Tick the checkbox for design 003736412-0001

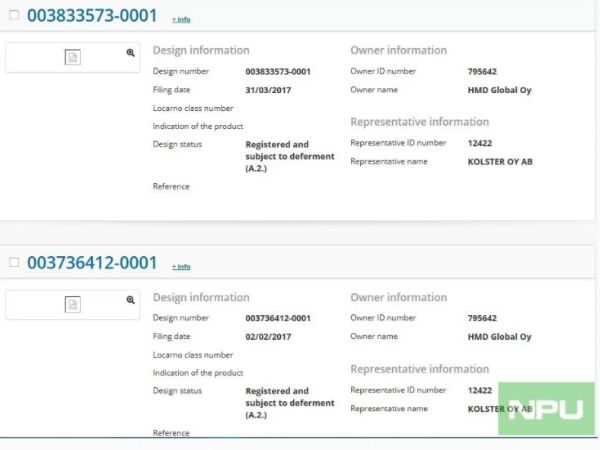coord(14,262)
